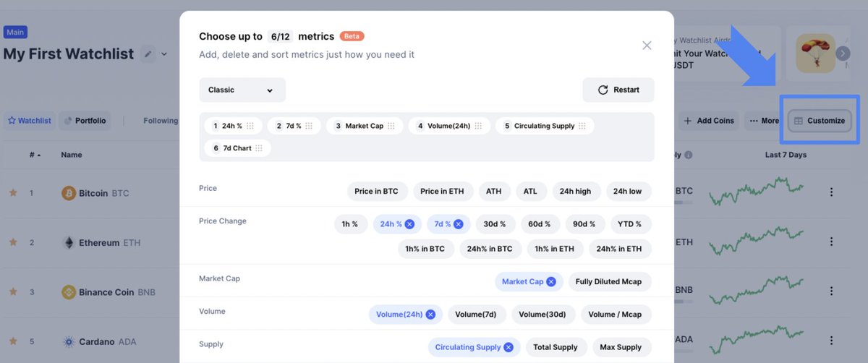The image size is (868, 363).
Task: Add the Total Supply metric
Action: 556,347
